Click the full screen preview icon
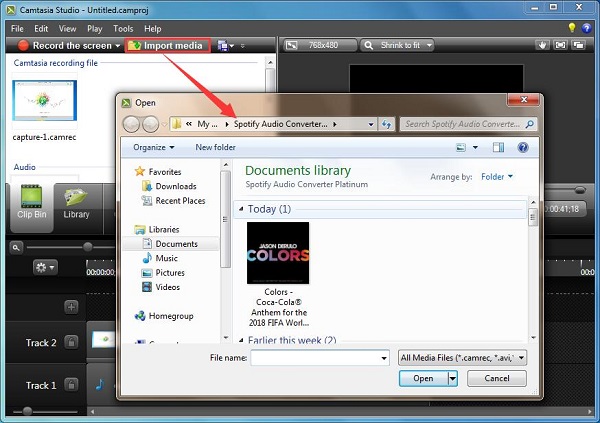Screen dimensions: 600x423 click(560, 45)
